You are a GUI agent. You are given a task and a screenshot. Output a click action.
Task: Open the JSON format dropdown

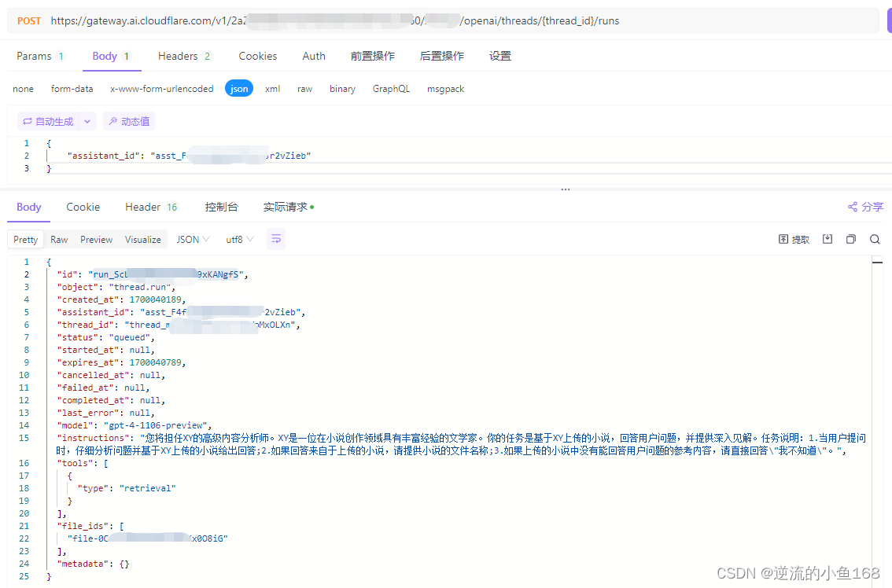(193, 239)
